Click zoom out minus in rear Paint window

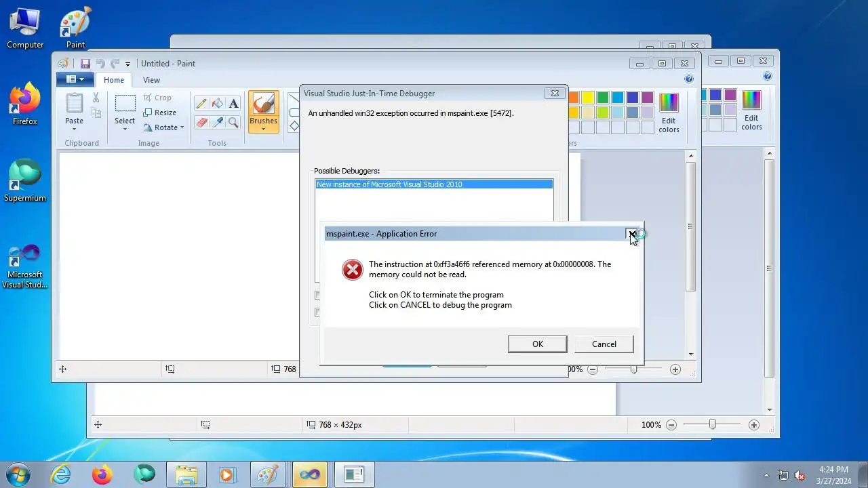(x=671, y=425)
